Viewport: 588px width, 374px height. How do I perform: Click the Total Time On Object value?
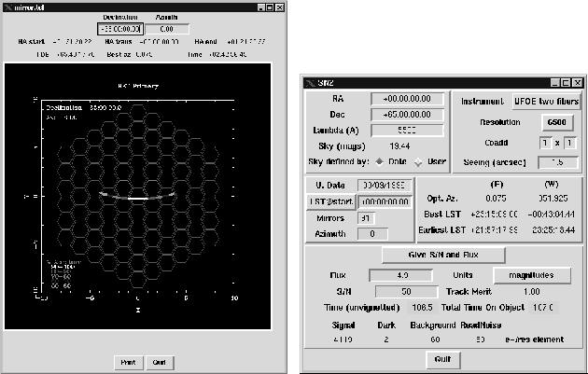point(543,308)
